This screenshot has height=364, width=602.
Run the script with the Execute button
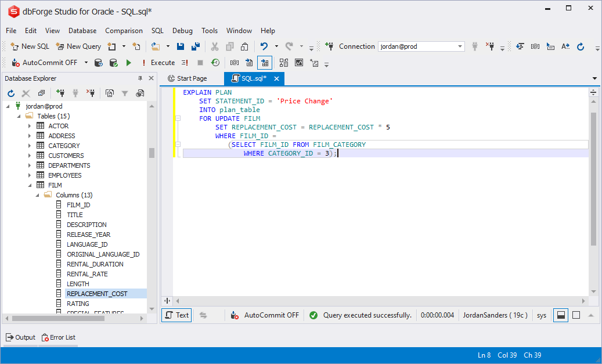(162, 63)
